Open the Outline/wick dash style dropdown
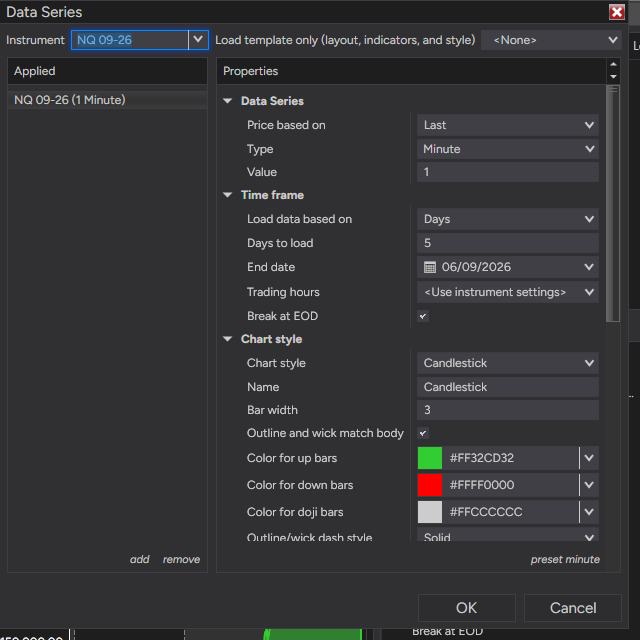The image size is (640, 640). [507, 535]
